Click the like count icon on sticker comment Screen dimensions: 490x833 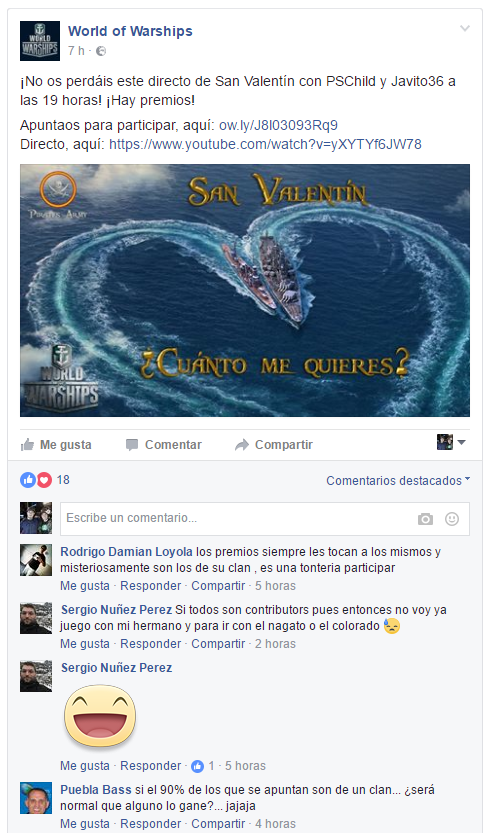197,766
